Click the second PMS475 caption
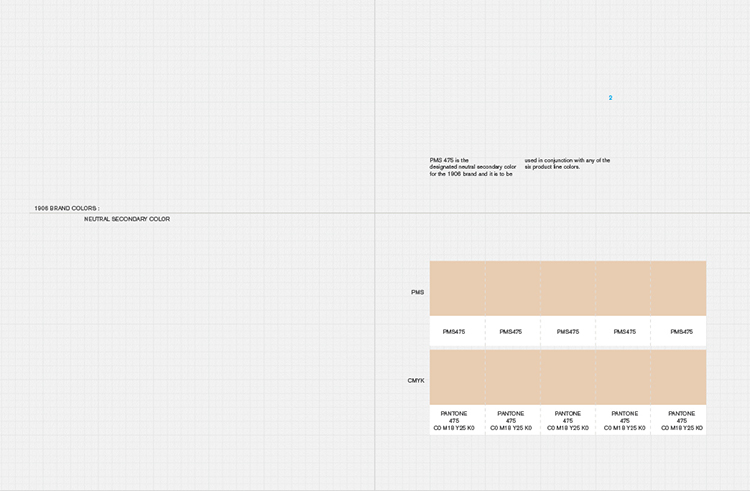Viewport: 750px width, 491px height. [511, 331]
